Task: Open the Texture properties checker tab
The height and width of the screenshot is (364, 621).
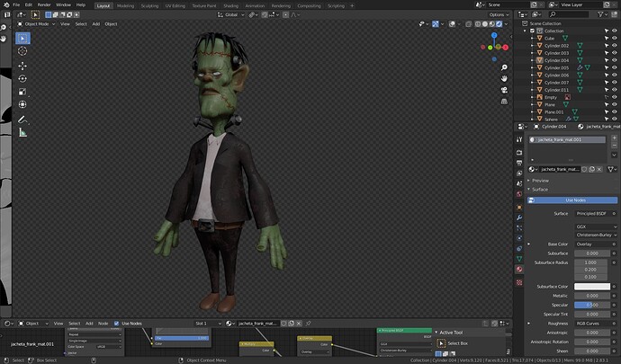Action: coord(519,282)
